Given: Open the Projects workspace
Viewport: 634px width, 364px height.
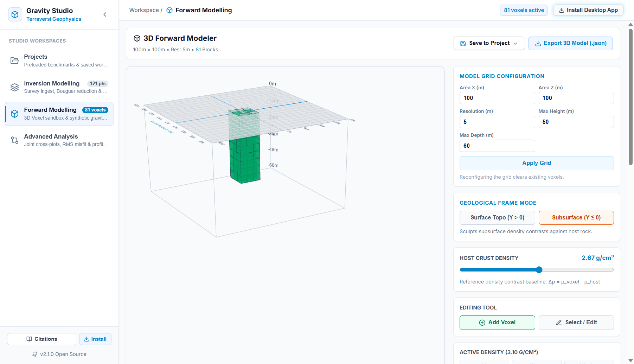Looking at the screenshot, I should (59, 60).
